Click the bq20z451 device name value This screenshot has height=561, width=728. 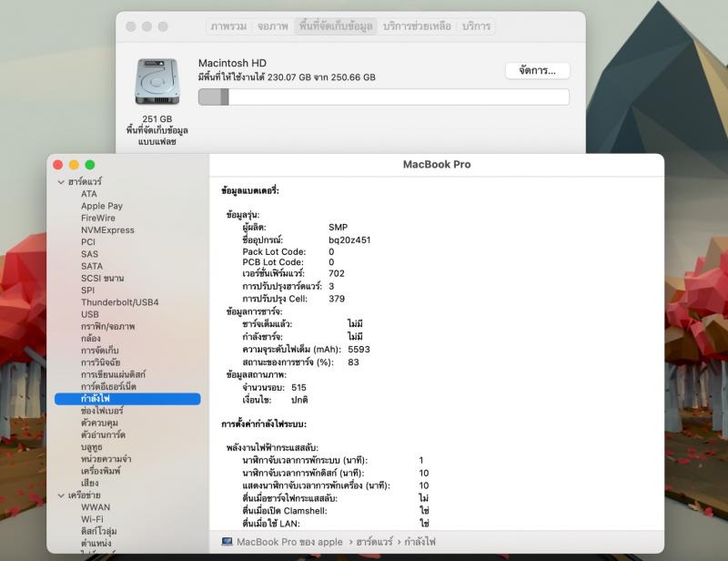(349, 240)
